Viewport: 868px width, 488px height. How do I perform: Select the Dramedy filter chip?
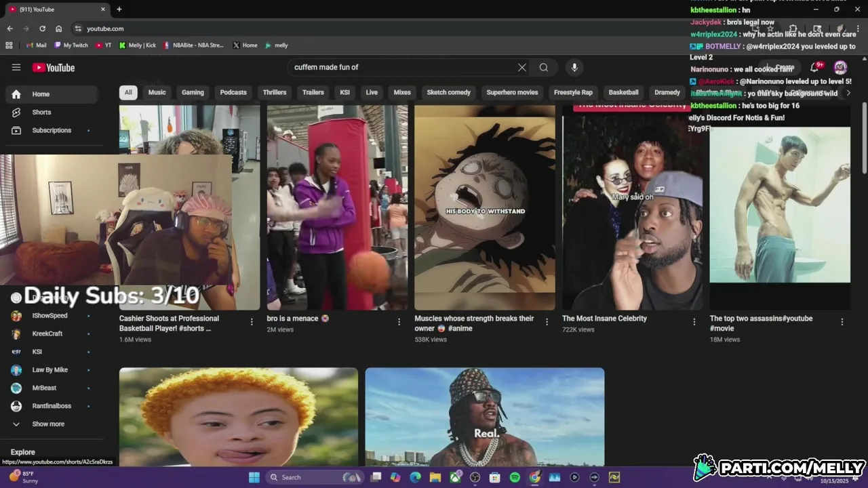click(667, 92)
